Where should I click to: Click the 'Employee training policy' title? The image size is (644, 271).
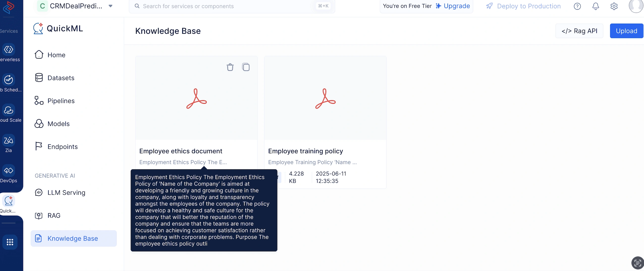click(306, 151)
